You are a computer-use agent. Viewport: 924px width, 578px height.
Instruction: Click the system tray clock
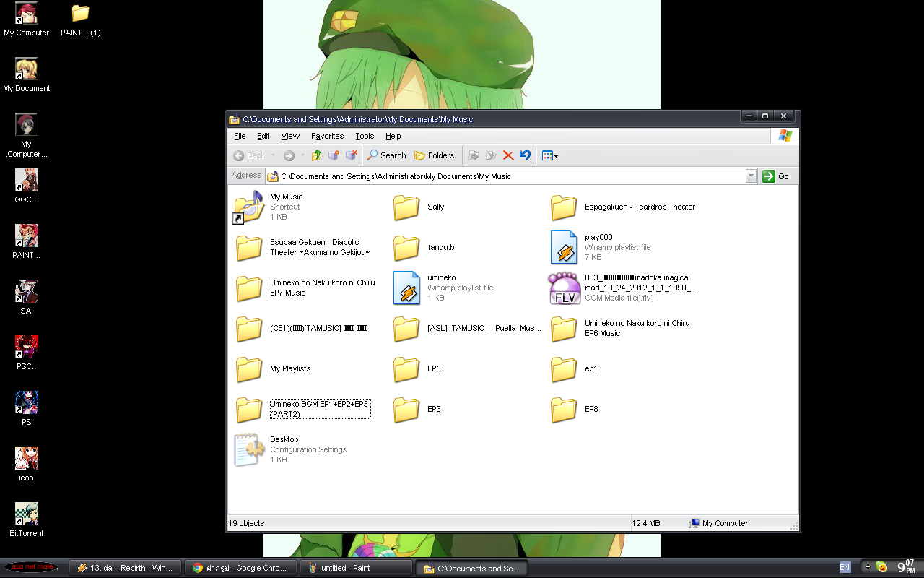[x=905, y=567]
